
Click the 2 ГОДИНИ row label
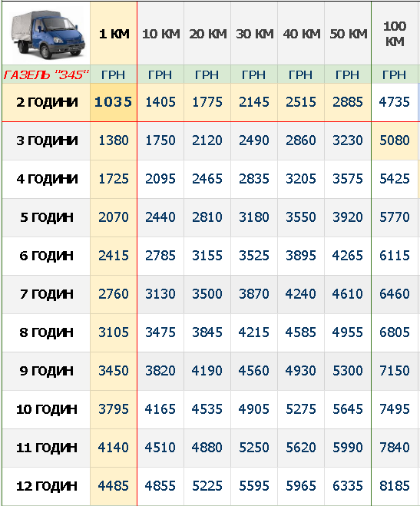pos(47,102)
